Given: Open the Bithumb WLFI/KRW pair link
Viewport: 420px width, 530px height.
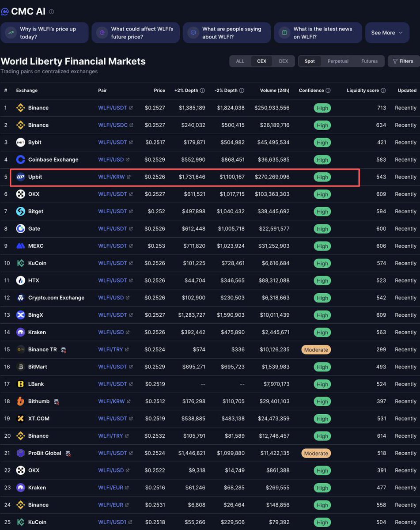Looking at the screenshot, I should [x=114, y=401].
